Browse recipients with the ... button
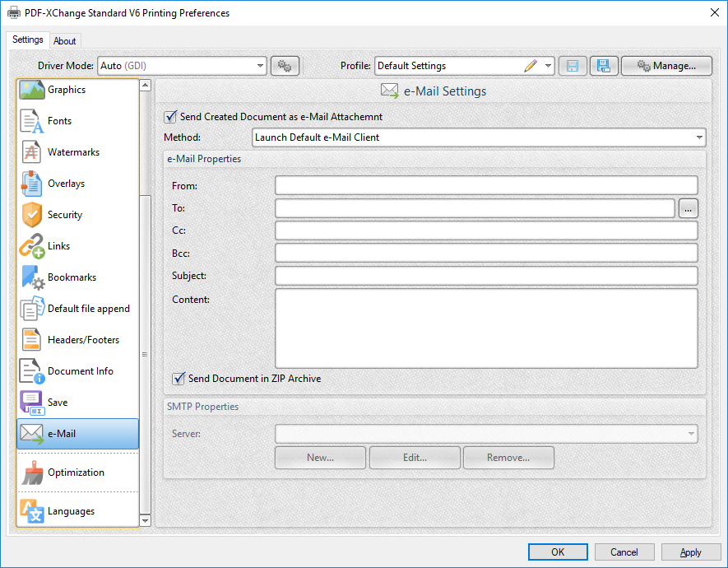Viewport: 728px width, 568px height. point(688,208)
